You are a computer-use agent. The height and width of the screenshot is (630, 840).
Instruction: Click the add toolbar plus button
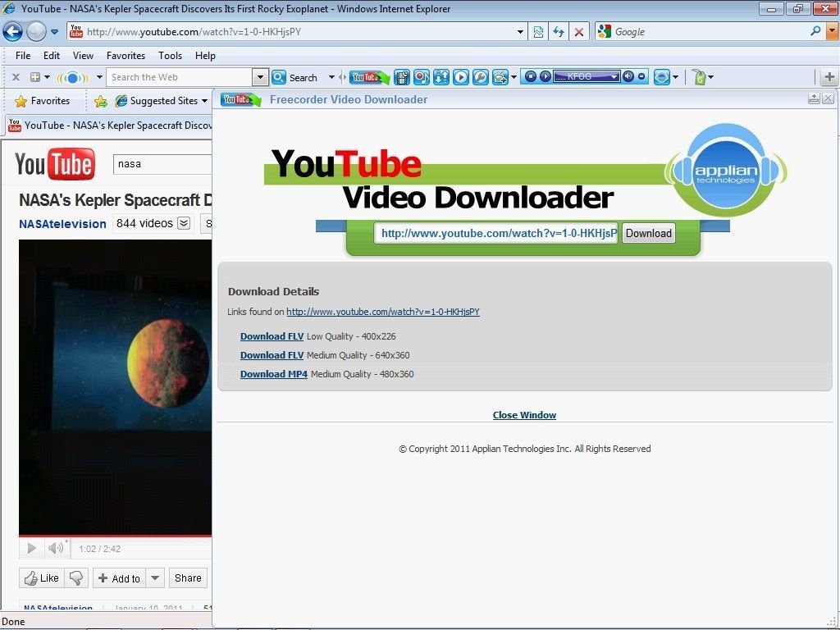point(829,77)
